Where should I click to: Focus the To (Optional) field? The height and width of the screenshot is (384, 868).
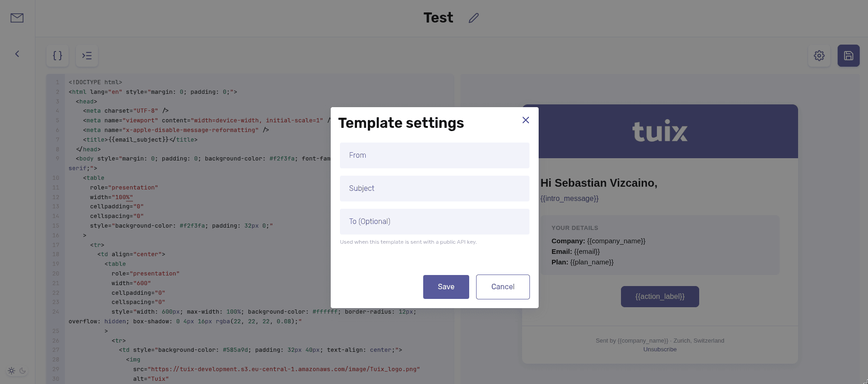click(x=435, y=222)
